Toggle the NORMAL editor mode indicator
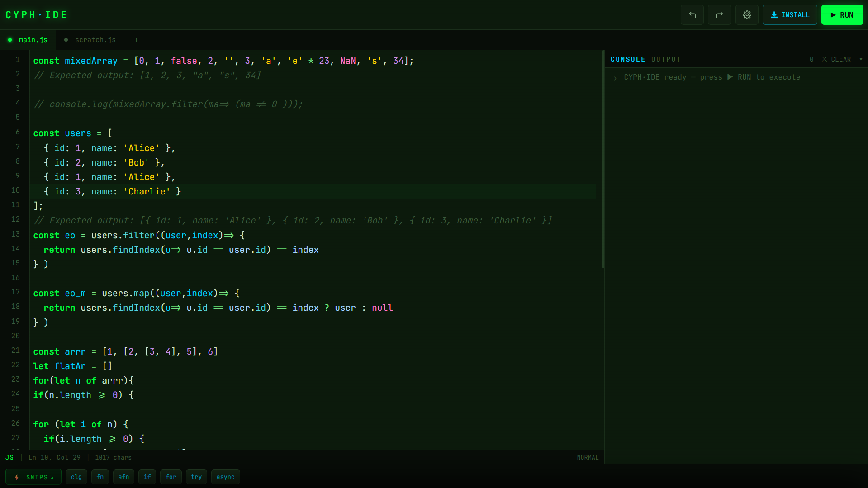This screenshot has height=488, width=868. click(x=588, y=458)
